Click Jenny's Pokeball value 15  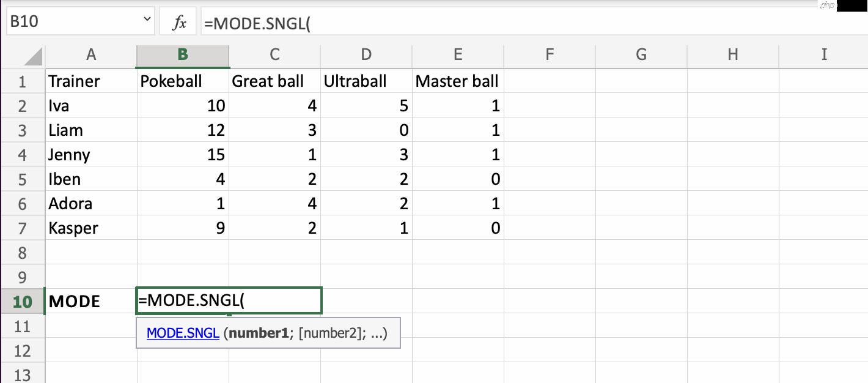coord(183,154)
